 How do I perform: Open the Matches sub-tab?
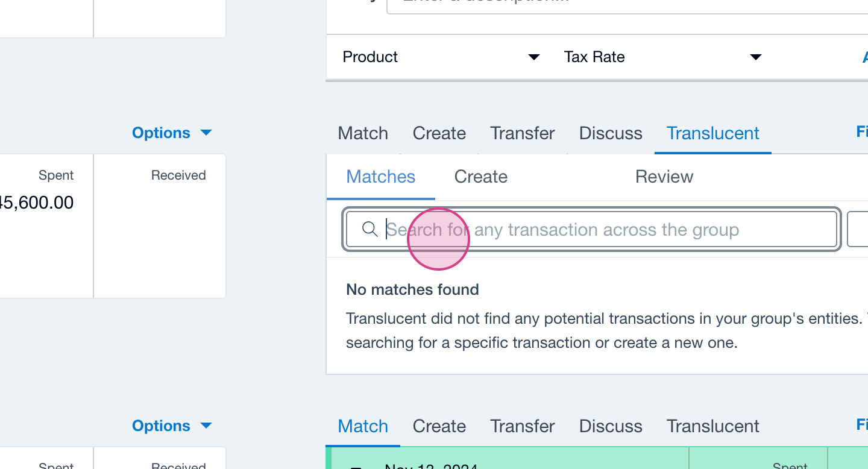(380, 177)
